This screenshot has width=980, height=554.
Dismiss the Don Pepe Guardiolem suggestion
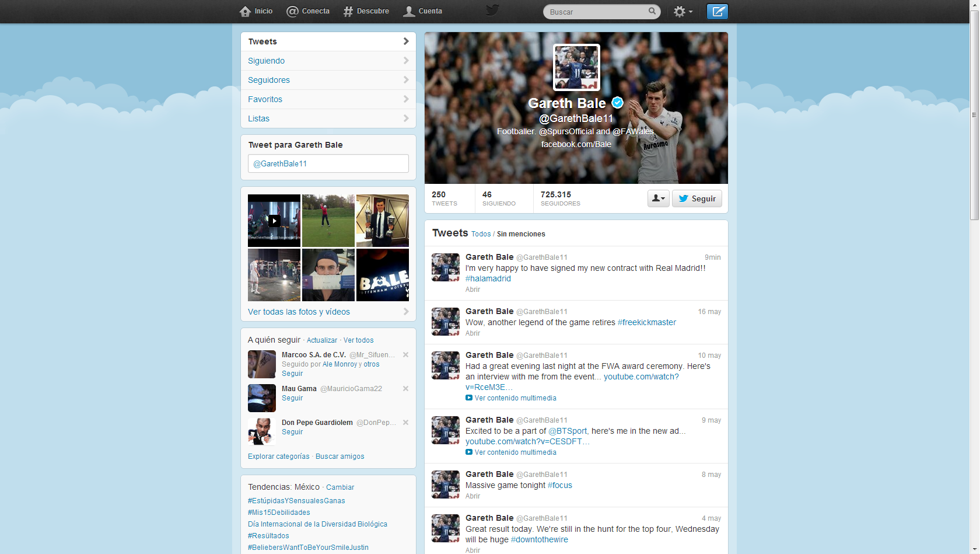coord(405,423)
